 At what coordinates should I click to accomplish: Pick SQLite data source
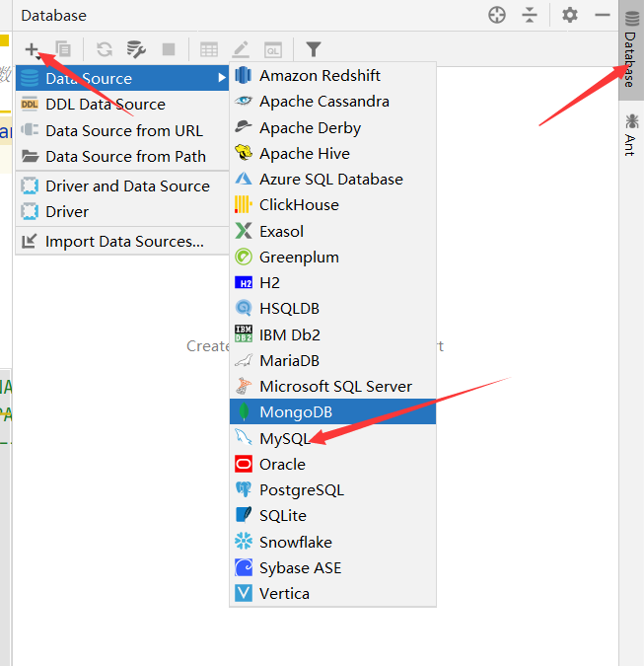click(332, 516)
